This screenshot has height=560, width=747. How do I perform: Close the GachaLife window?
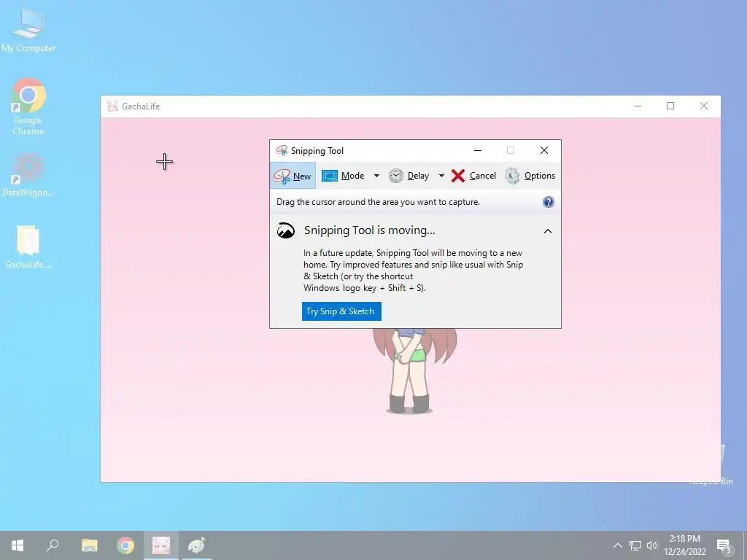click(704, 106)
